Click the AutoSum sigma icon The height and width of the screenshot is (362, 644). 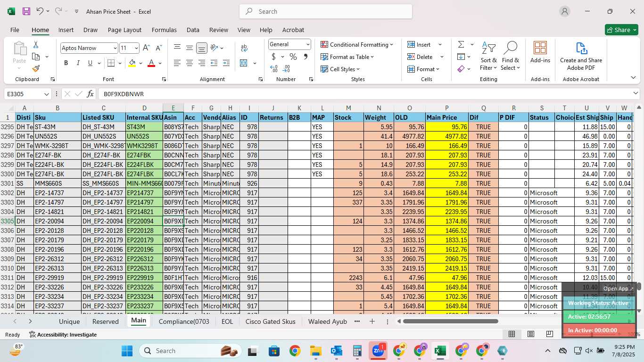(x=461, y=44)
